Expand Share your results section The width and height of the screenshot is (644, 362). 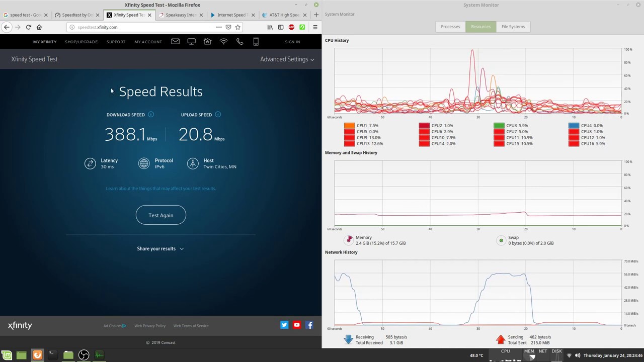tap(160, 248)
